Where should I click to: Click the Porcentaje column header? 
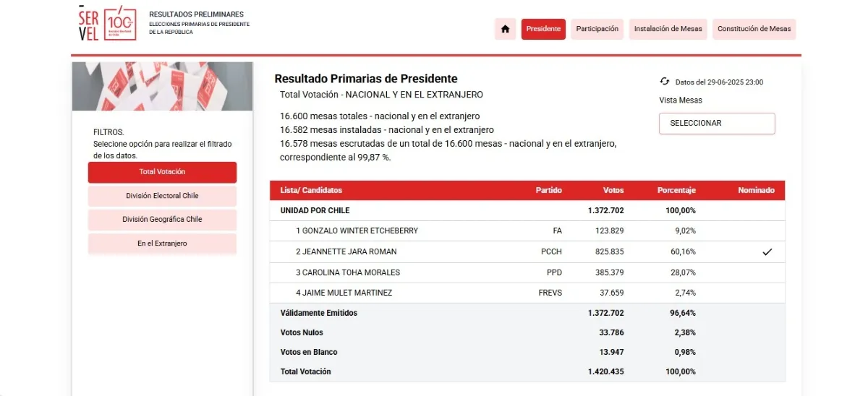(676, 190)
